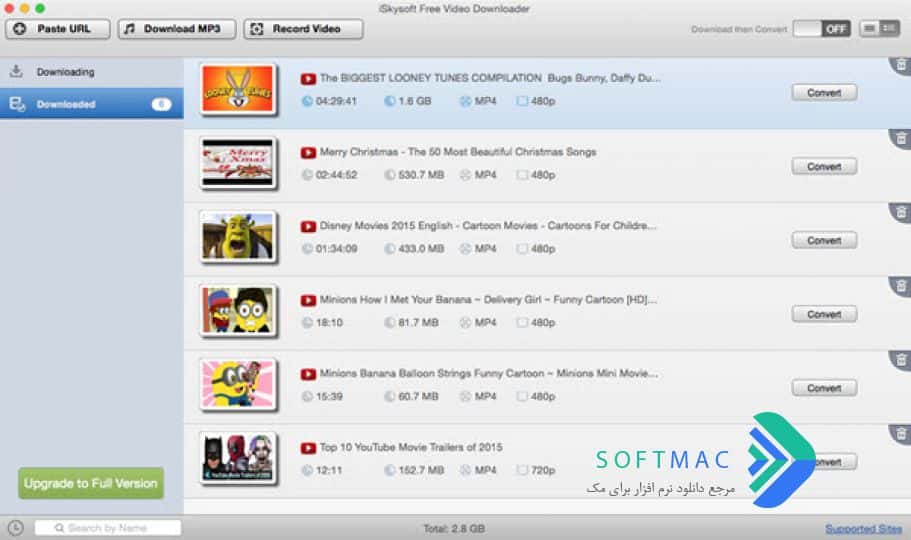Click the Downloaded count badge
911x540 pixels.
click(162, 104)
